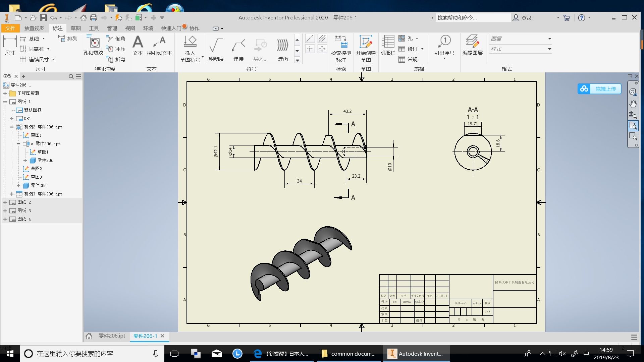644x362 pixels.
Task: Select the 焊接 welding symbol tool
Action: click(x=238, y=49)
